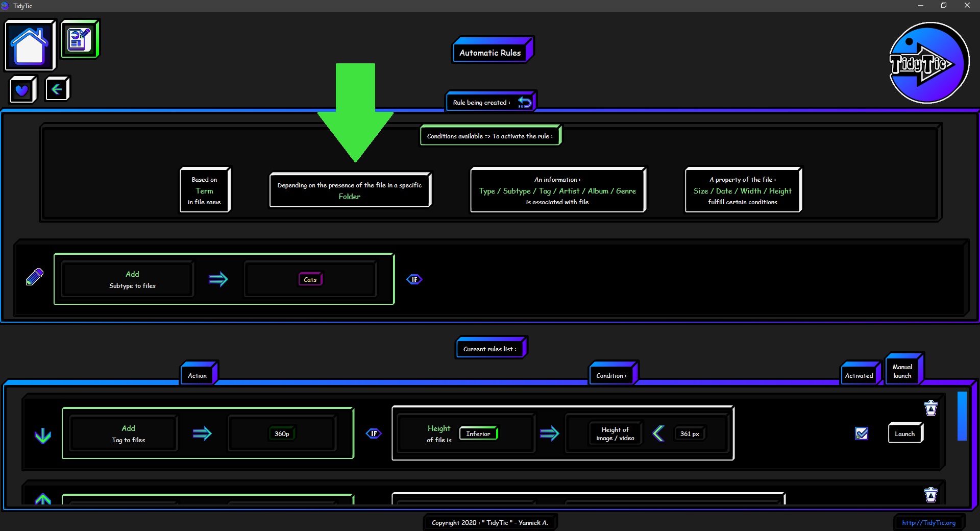Open the http://TidyTic.org link
The height and width of the screenshot is (531, 980).
point(928,522)
